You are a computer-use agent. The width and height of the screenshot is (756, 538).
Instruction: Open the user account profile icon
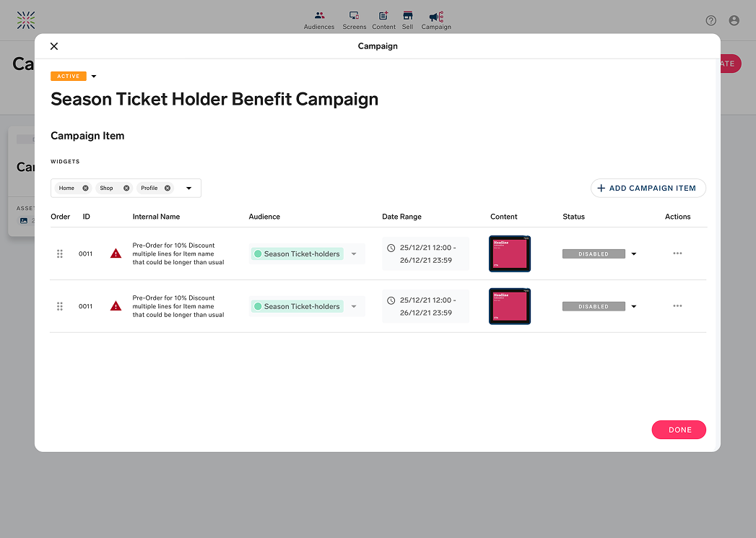pyautogui.click(x=734, y=20)
